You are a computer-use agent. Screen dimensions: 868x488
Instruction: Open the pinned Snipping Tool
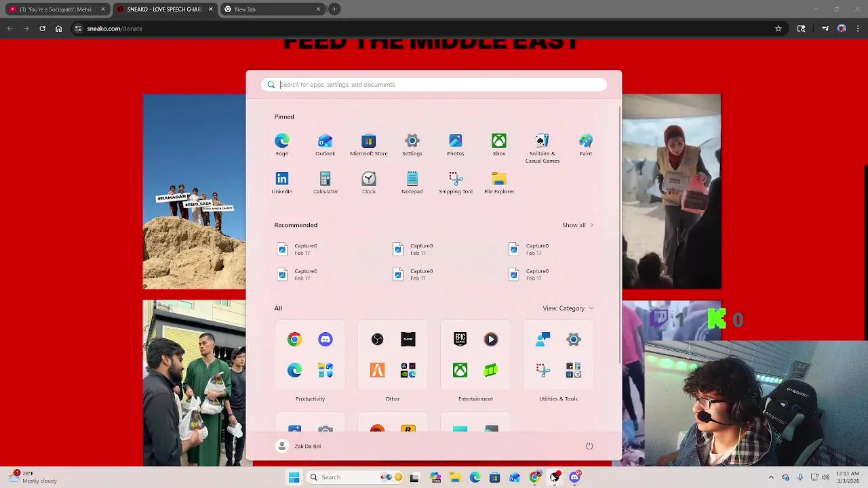455,183
